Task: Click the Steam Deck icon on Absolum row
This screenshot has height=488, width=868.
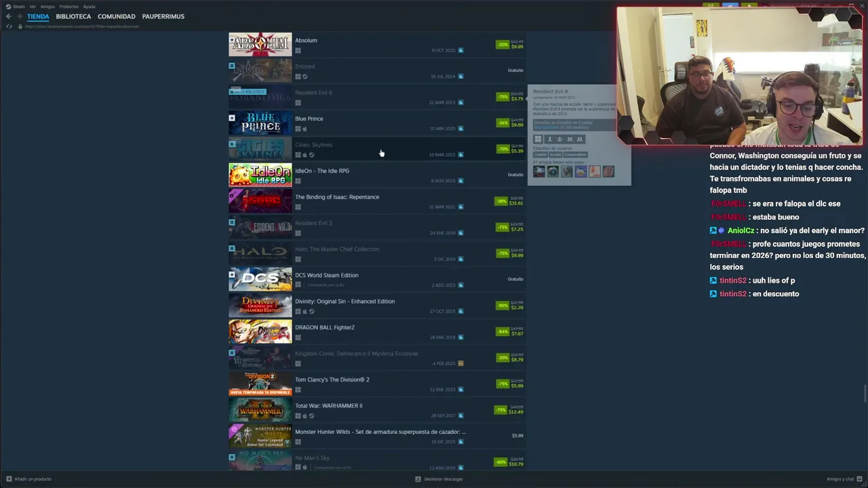Action: click(x=460, y=50)
